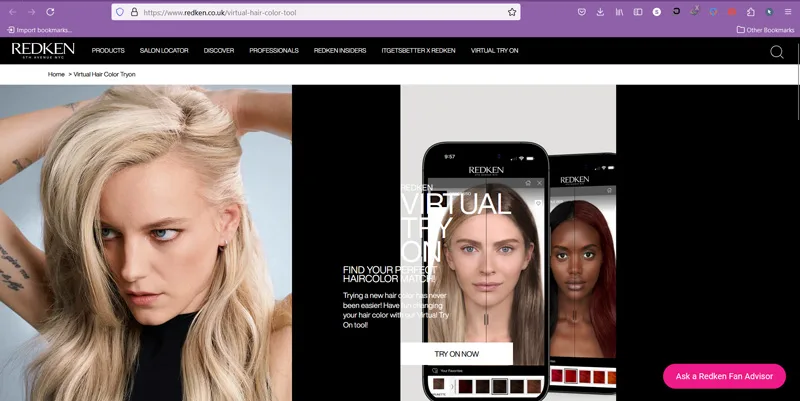Open the Firefox hamburger menu

point(788,12)
